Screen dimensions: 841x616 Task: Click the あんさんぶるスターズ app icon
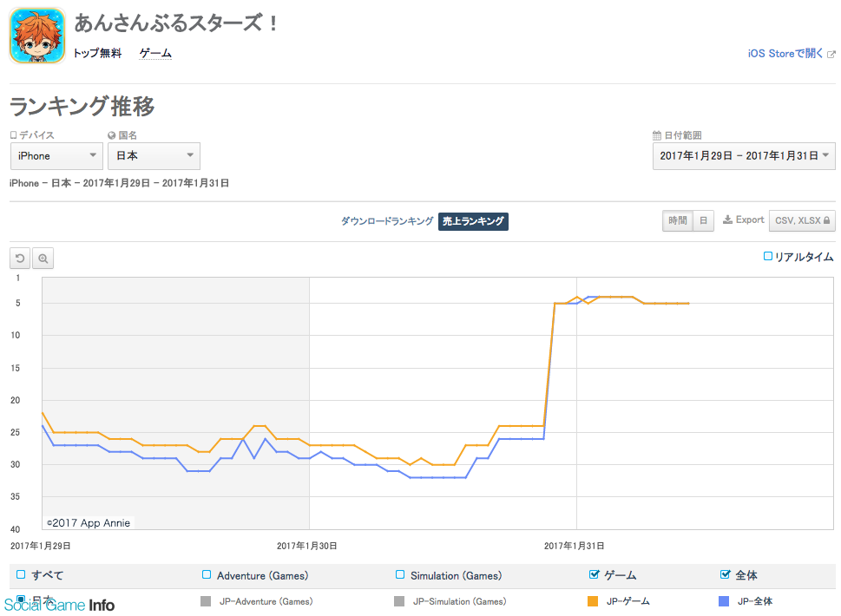coord(37,36)
